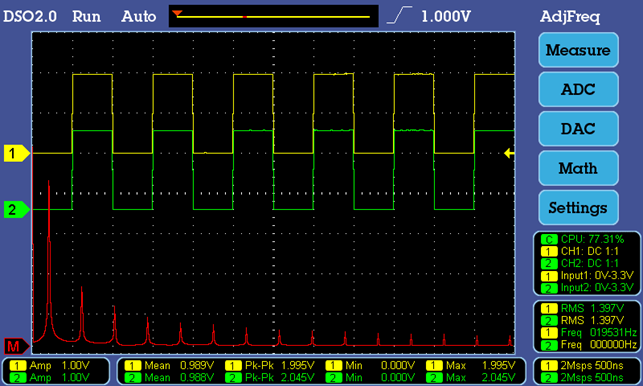643x386 pixels.
Task: Select the 1.000V trigger level value
Action: (446, 16)
